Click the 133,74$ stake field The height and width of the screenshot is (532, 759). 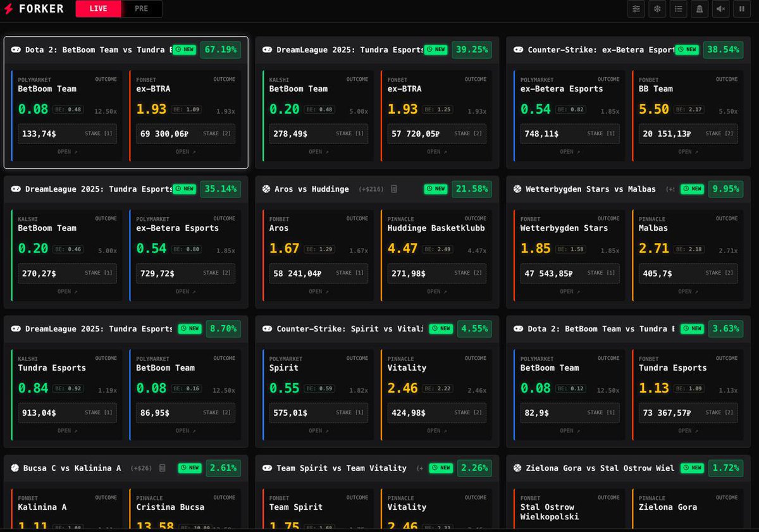tap(67, 133)
